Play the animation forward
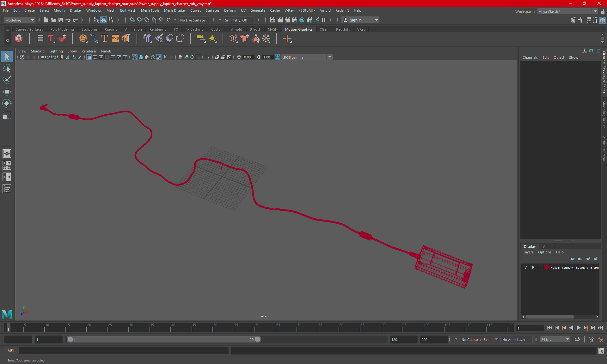 [578, 328]
